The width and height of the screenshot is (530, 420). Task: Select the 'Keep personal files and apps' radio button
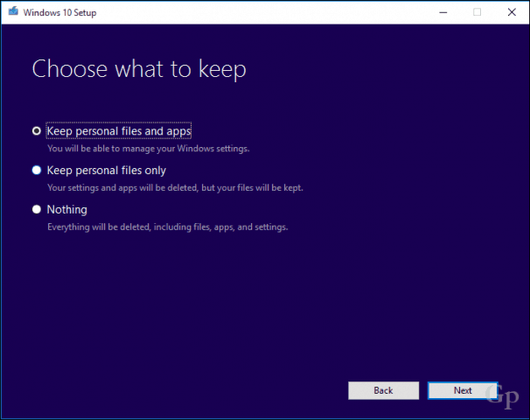coord(37,131)
